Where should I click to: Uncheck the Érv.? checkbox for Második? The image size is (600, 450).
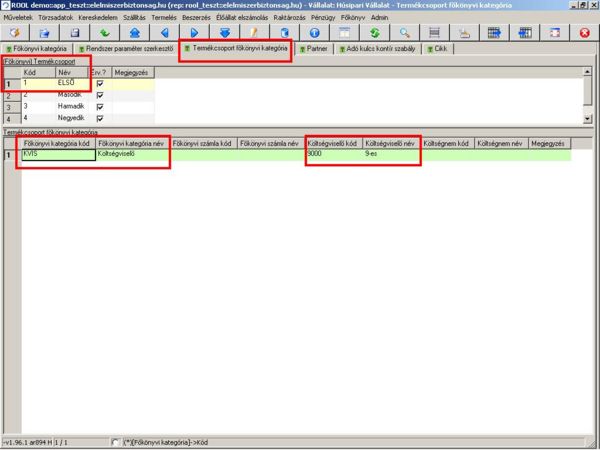(x=100, y=95)
